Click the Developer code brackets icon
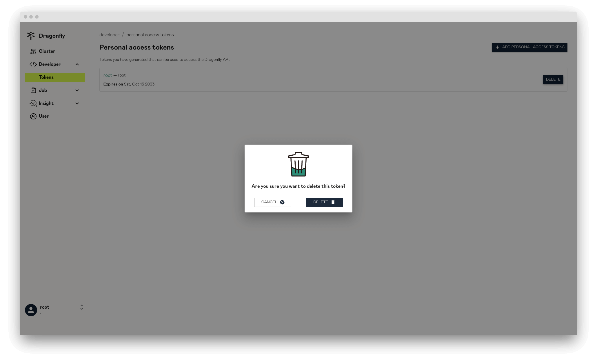597x364 pixels. [x=33, y=64]
